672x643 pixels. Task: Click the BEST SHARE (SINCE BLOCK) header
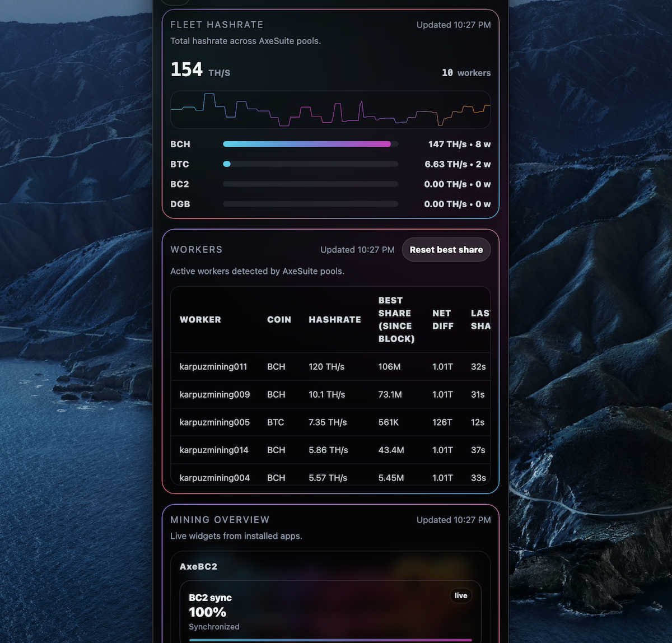tap(396, 320)
